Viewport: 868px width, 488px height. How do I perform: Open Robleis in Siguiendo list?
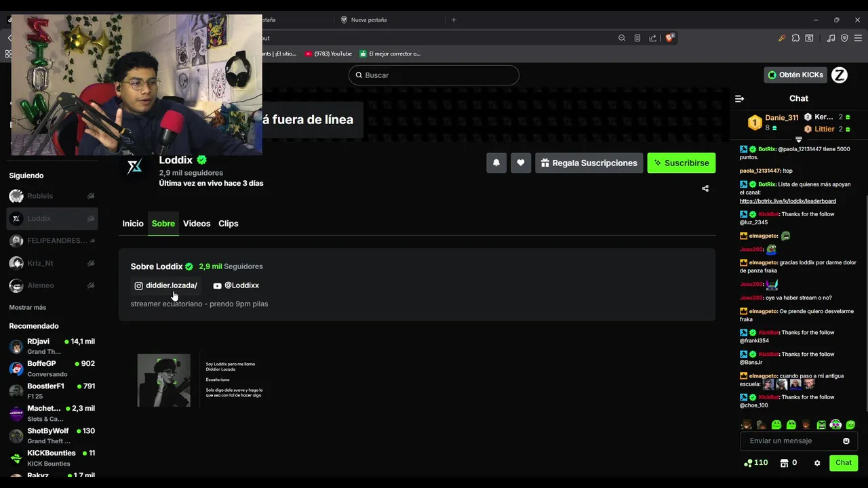[52, 196]
